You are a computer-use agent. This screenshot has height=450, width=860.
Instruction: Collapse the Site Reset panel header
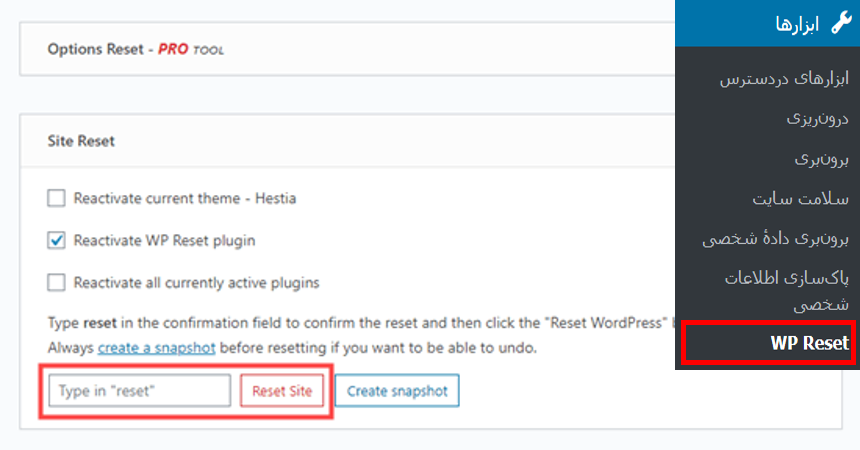point(347,141)
